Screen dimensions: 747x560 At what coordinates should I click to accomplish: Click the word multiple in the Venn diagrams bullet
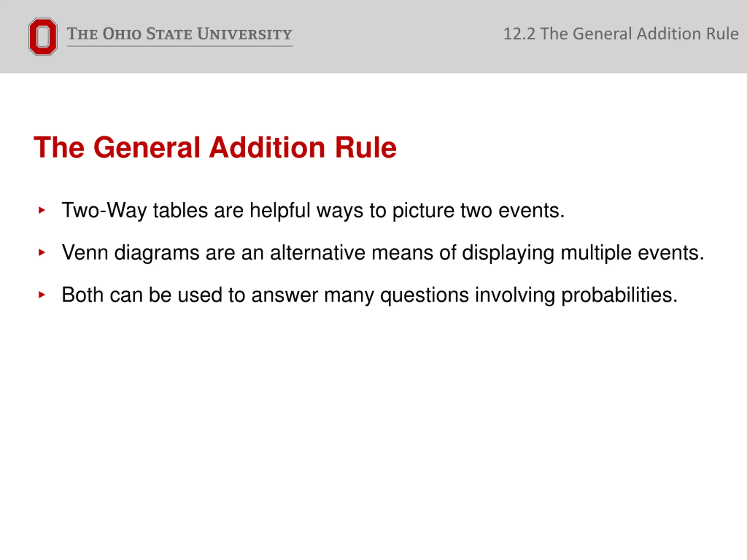(596, 253)
